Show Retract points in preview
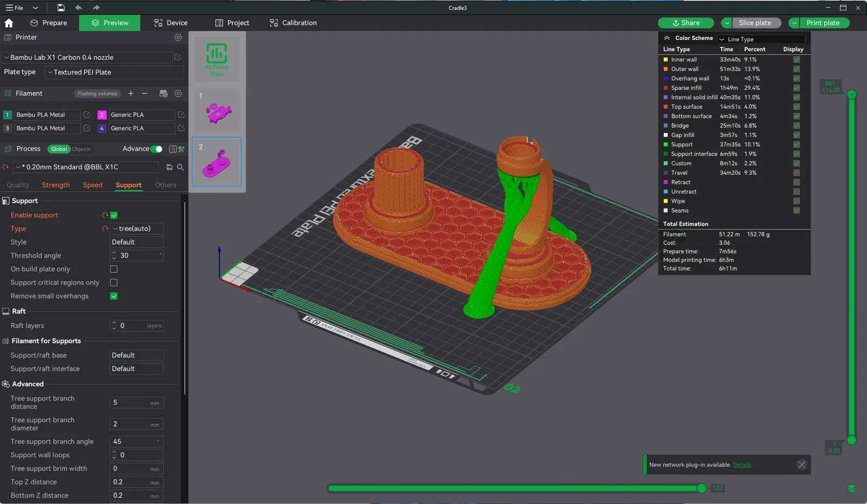The height and width of the screenshot is (504, 867). 797,182
